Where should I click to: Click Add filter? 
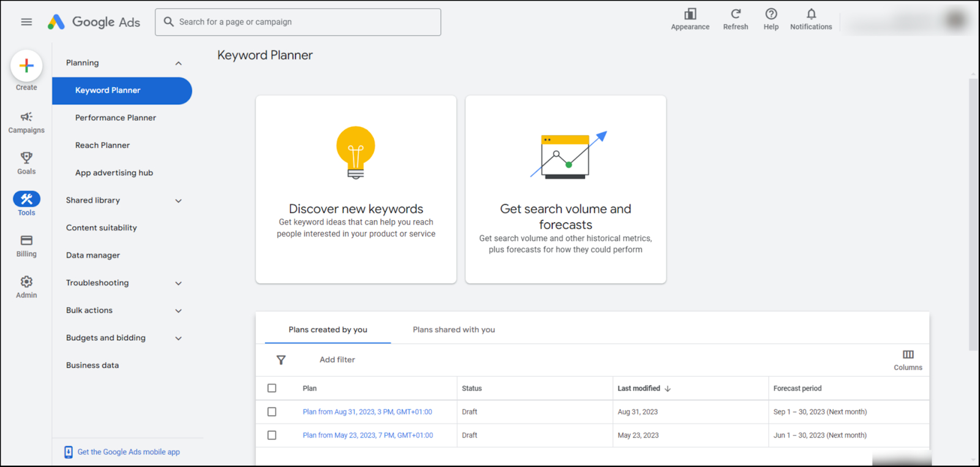tap(337, 360)
